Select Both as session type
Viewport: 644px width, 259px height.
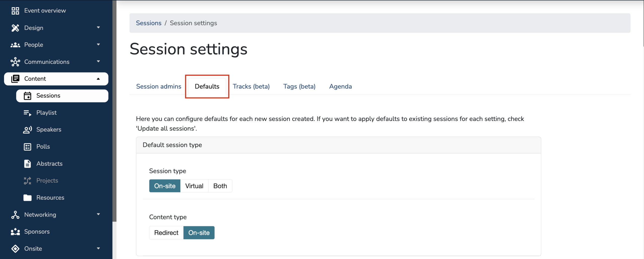pyautogui.click(x=220, y=186)
